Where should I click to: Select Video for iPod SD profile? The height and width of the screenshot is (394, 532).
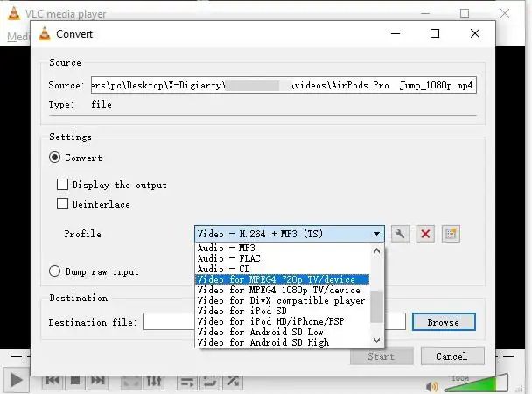point(283,311)
